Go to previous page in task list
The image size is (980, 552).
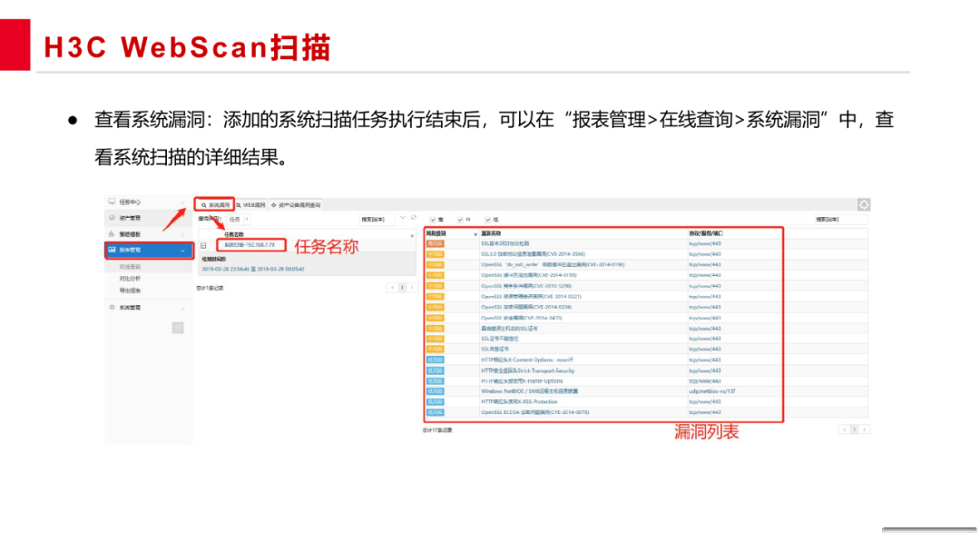[392, 288]
